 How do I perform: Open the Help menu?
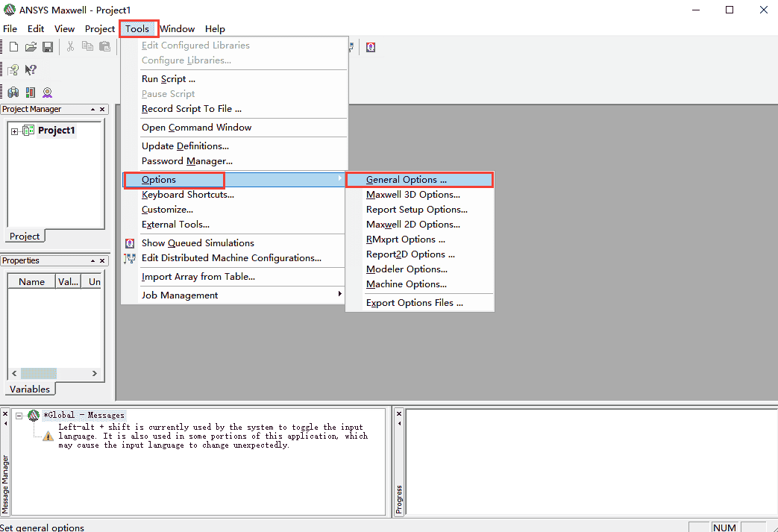coord(215,29)
